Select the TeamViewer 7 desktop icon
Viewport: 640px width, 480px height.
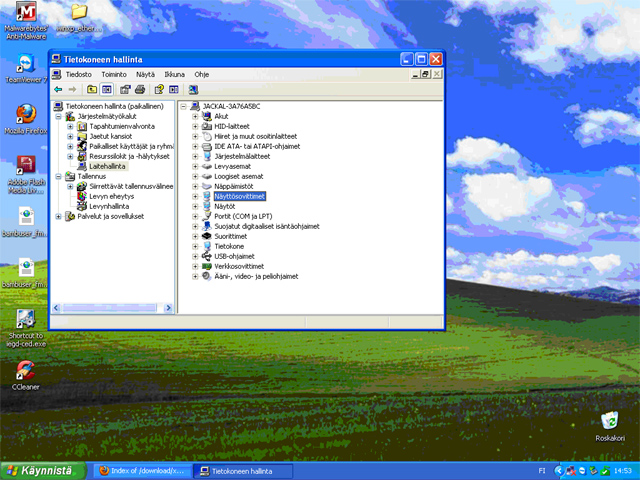pos(26,68)
